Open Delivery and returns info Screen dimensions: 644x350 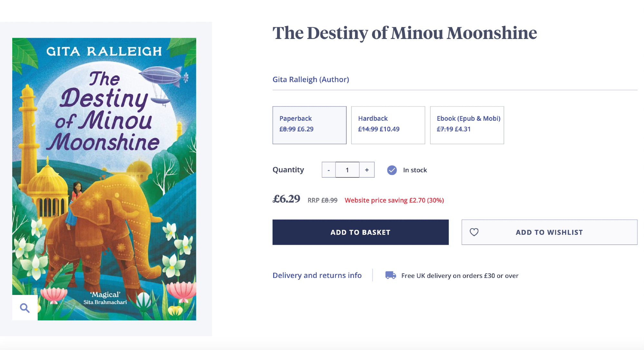point(317,275)
